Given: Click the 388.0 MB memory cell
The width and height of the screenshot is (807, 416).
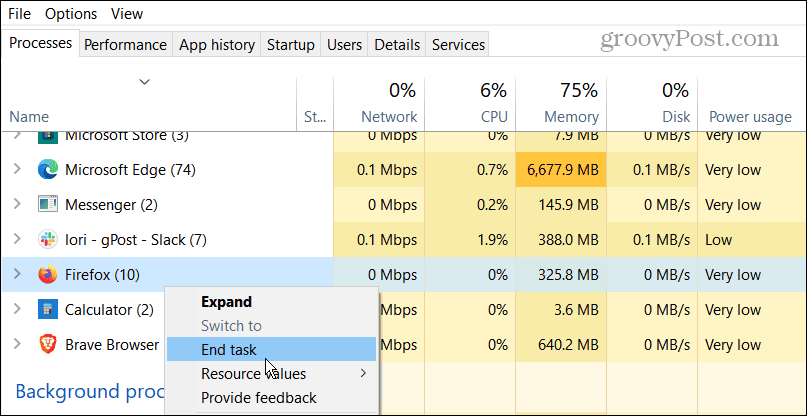Looking at the screenshot, I should tap(561, 240).
